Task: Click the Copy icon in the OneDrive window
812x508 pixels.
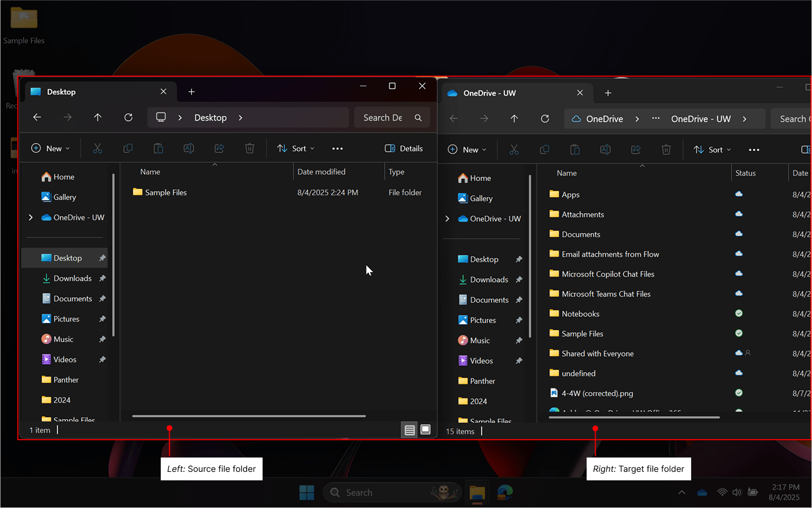Action: [x=544, y=149]
